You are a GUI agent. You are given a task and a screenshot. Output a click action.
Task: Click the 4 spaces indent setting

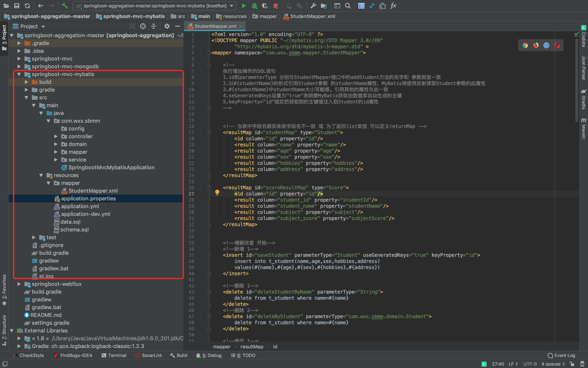(553, 364)
